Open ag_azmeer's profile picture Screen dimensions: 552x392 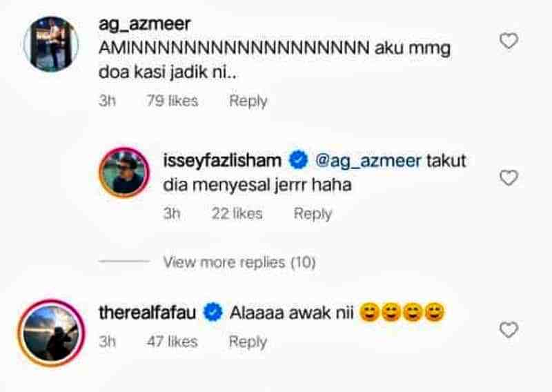(x=51, y=44)
